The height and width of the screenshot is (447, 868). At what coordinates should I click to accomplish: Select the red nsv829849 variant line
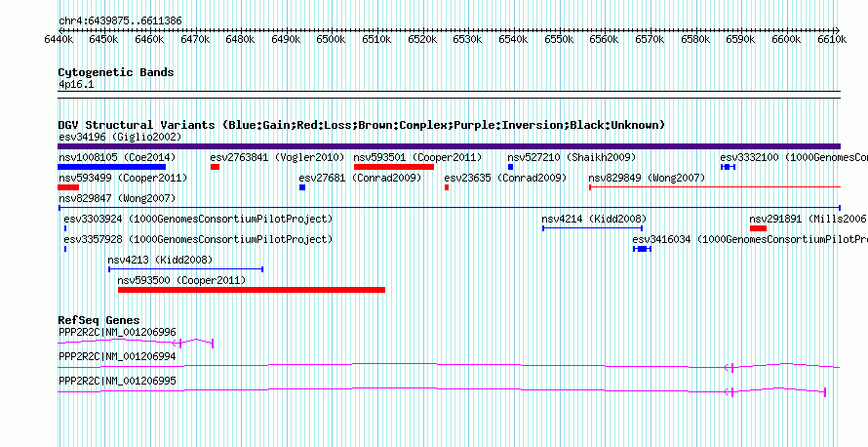click(715, 187)
